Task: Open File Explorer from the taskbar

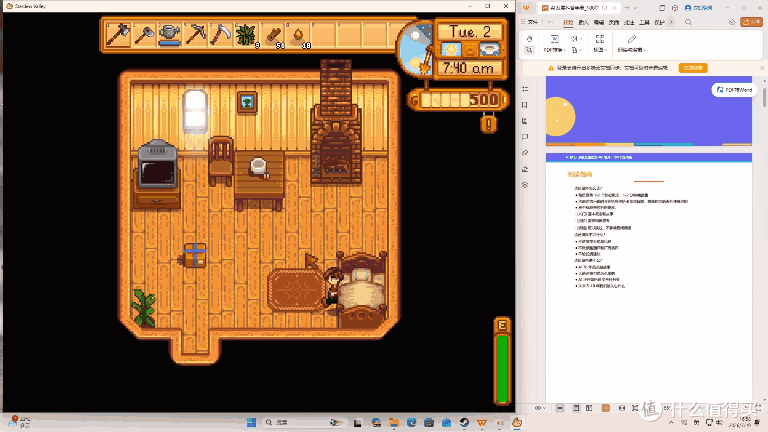Action: coord(394,422)
